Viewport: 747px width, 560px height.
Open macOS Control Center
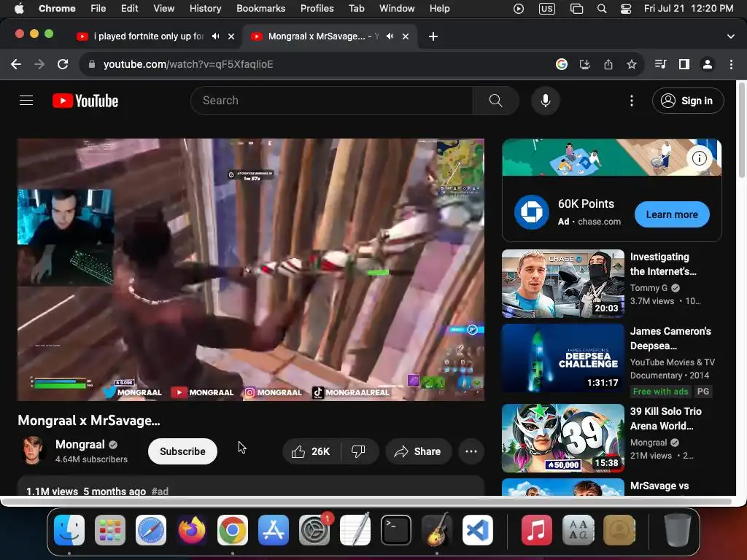(626, 8)
